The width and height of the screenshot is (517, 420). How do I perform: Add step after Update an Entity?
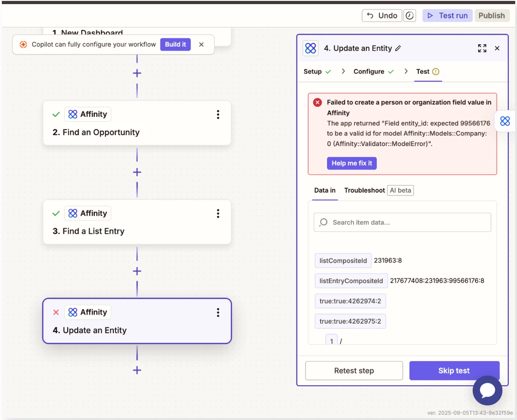point(137,370)
